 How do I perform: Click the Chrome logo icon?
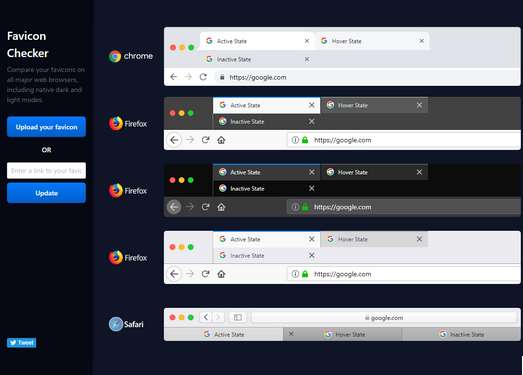(115, 56)
